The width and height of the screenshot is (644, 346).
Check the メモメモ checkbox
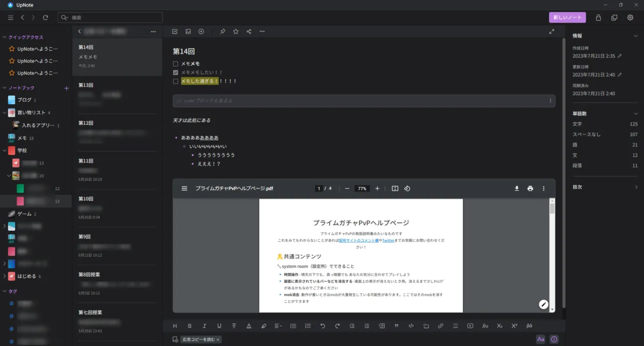tap(176, 64)
